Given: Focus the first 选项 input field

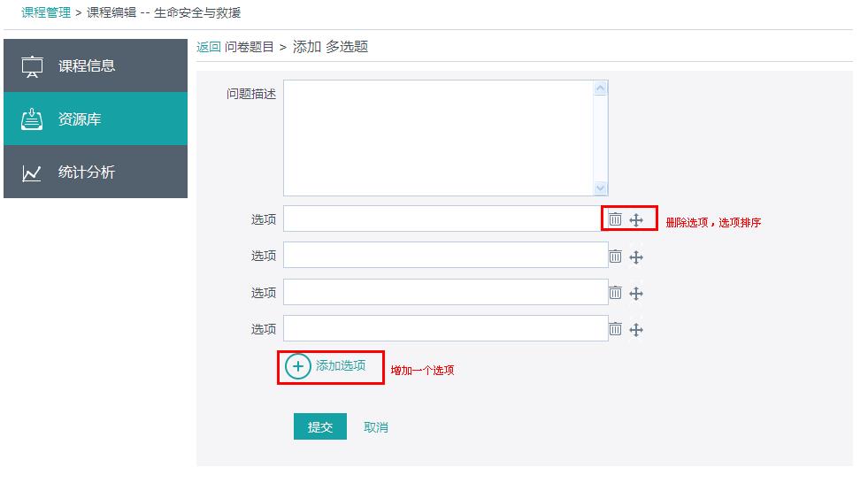Looking at the screenshot, I should click(442, 218).
